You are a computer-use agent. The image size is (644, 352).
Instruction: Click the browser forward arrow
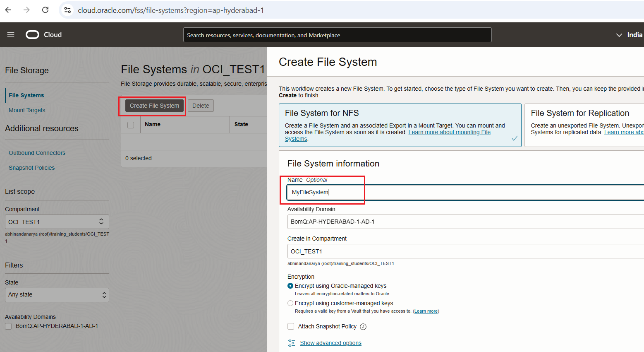[27, 10]
